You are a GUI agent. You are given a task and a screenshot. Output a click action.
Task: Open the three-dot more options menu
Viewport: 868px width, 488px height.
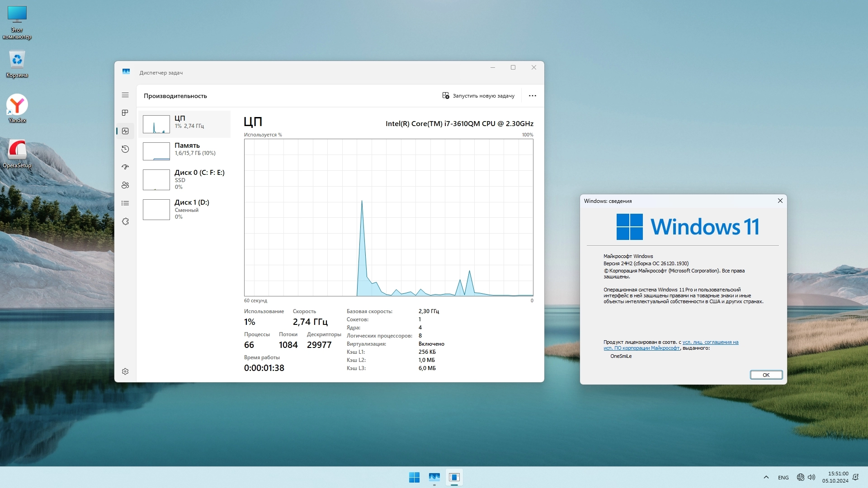pos(532,96)
